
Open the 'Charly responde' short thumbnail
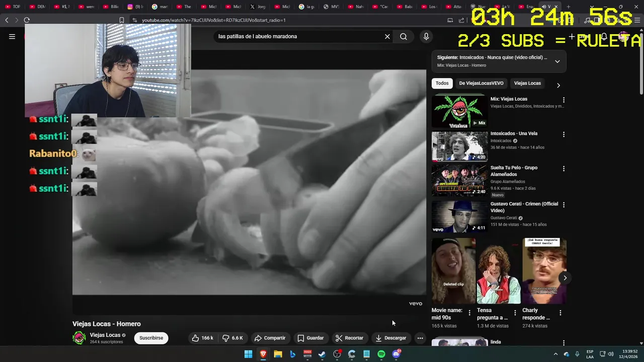(544, 271)
